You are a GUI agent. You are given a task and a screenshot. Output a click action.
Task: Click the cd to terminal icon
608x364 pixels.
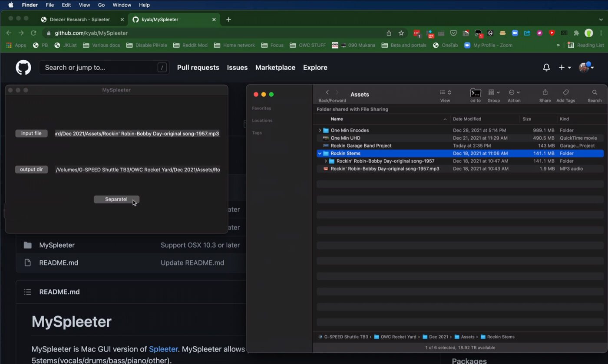tap(476, 93)
